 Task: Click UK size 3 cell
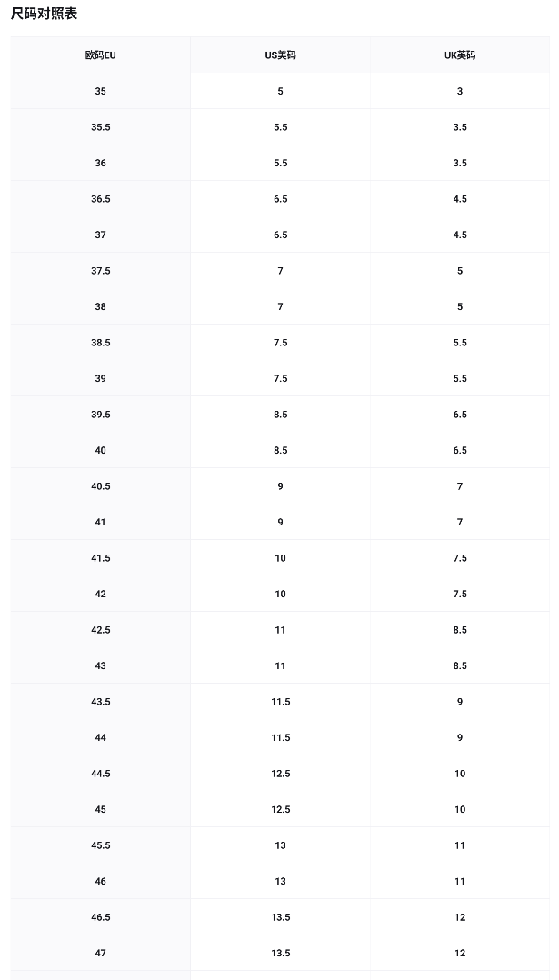460,91
